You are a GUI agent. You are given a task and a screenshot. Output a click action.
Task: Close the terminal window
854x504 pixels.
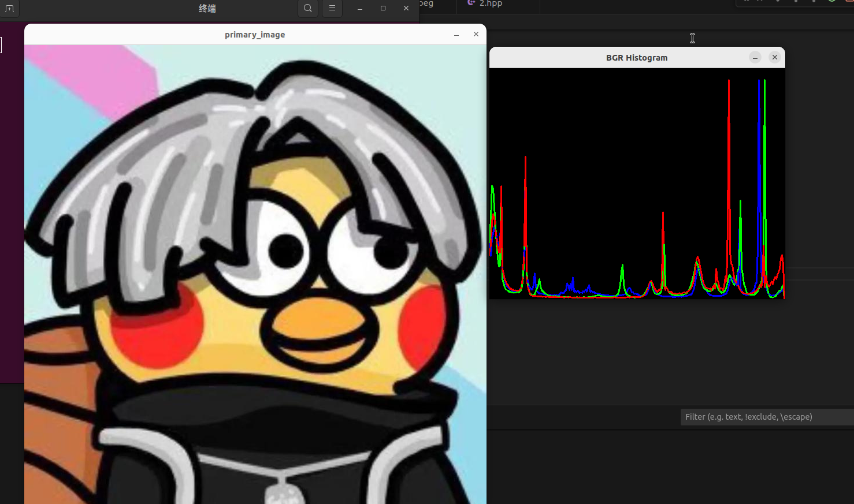coord(406,8)
